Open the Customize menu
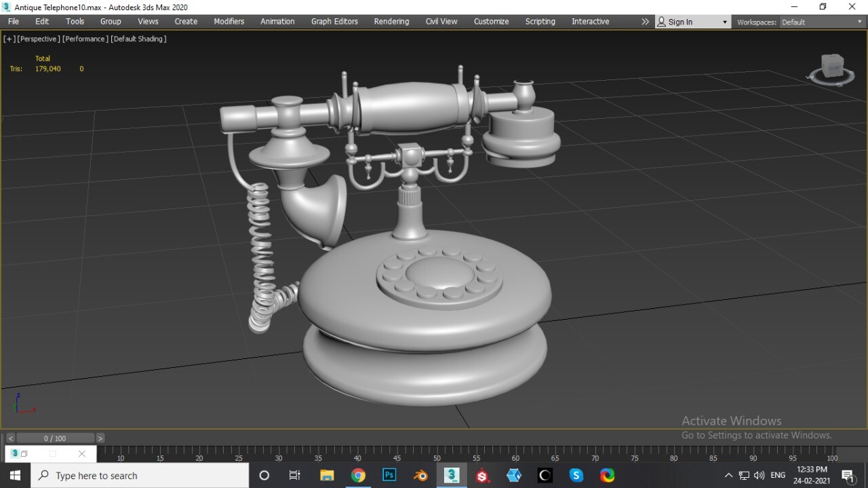Image resolution: width=868 pixels, height=488 pixels. pos(491,22)
